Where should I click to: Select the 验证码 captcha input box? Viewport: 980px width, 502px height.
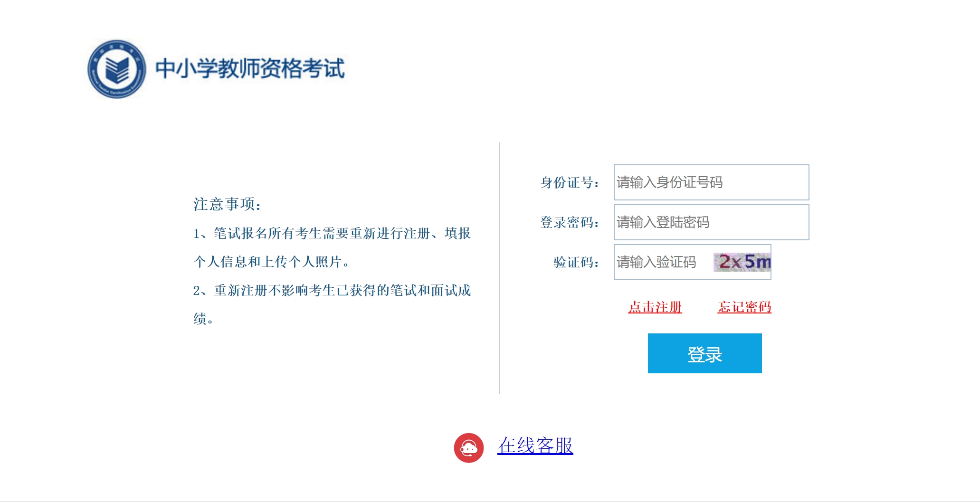pyautogui.click(x=663, y=262)
